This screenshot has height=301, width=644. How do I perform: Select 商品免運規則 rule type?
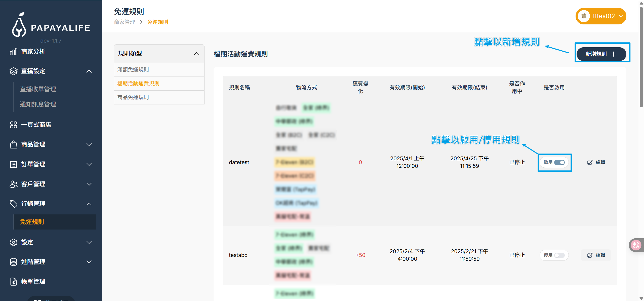click(x=133, y=97)
